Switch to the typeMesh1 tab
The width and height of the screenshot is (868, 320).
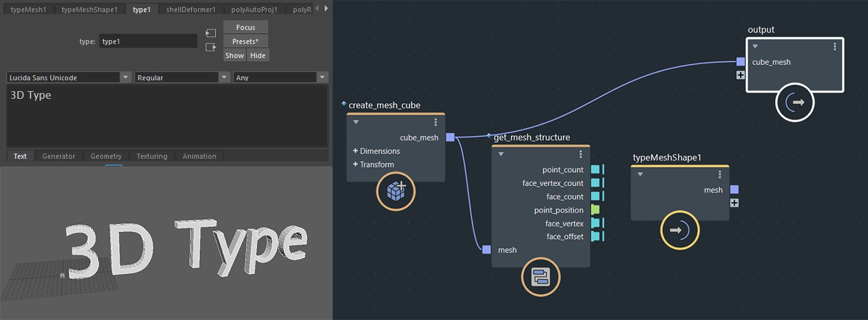28,10
